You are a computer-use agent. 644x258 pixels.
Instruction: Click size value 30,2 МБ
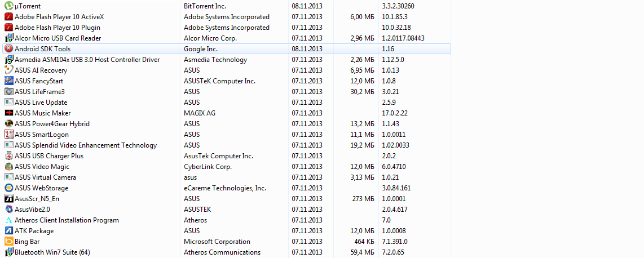click(x=362, y=91)
